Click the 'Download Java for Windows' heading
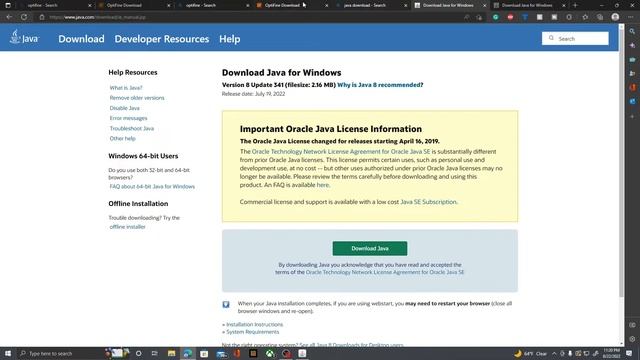The width and height of the screenshot is (640, 360). tap(282, 73)
